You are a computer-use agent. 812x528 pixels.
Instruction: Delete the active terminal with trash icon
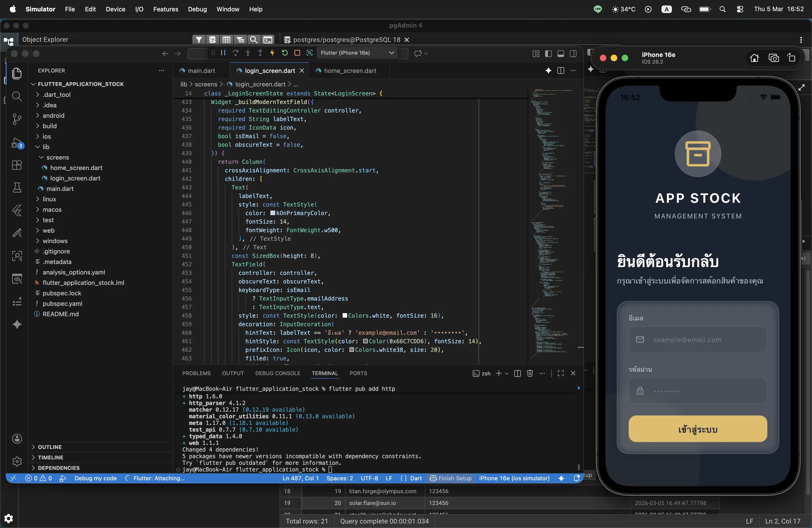[x=529, y=373]
